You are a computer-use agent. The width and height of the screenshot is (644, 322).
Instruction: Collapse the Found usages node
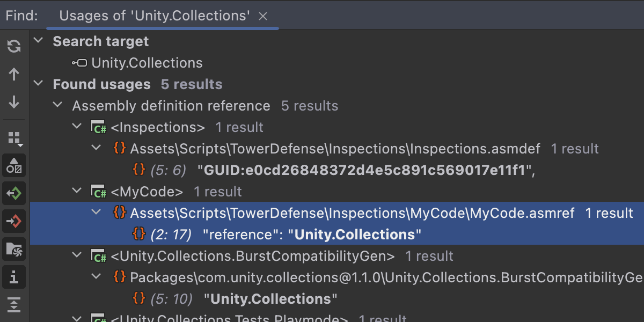(x=38, y=84)
